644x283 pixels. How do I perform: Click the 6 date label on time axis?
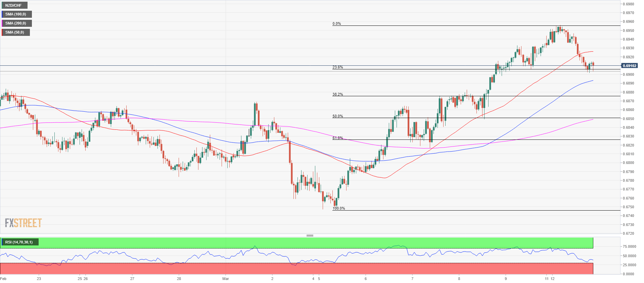point(366,279)
